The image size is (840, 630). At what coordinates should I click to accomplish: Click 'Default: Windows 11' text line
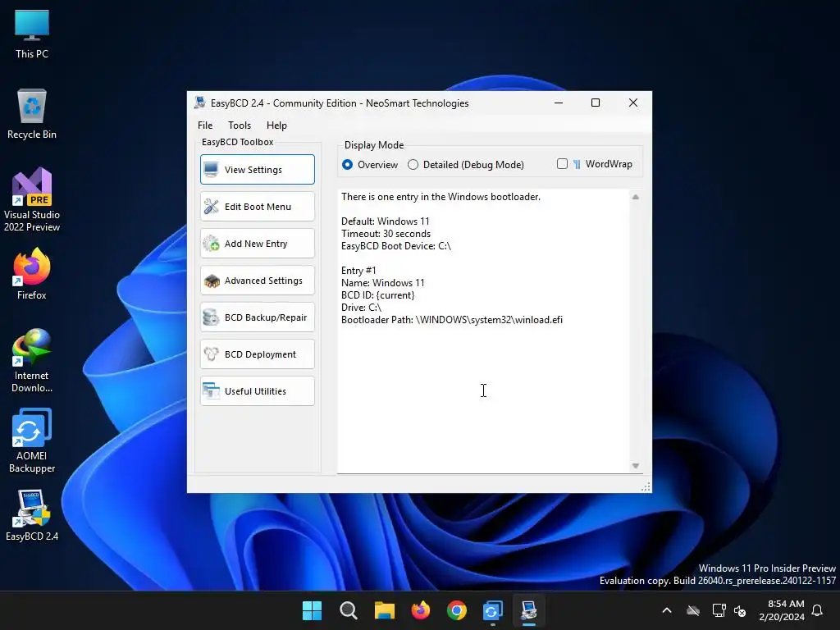point(386,221)
